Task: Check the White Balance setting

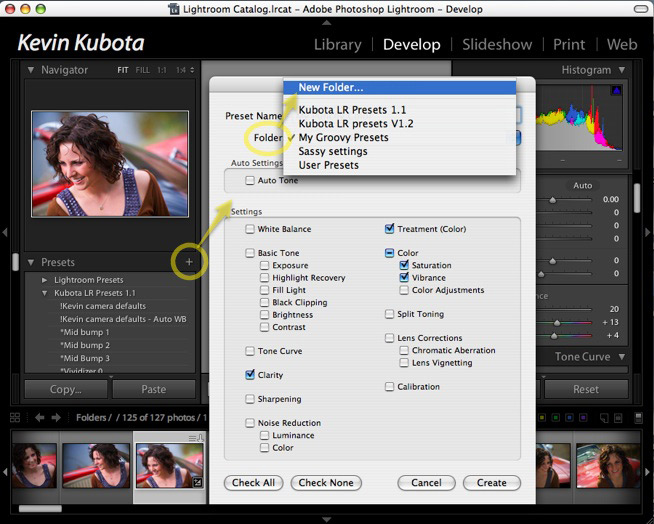Action: [x=250, y=229]
